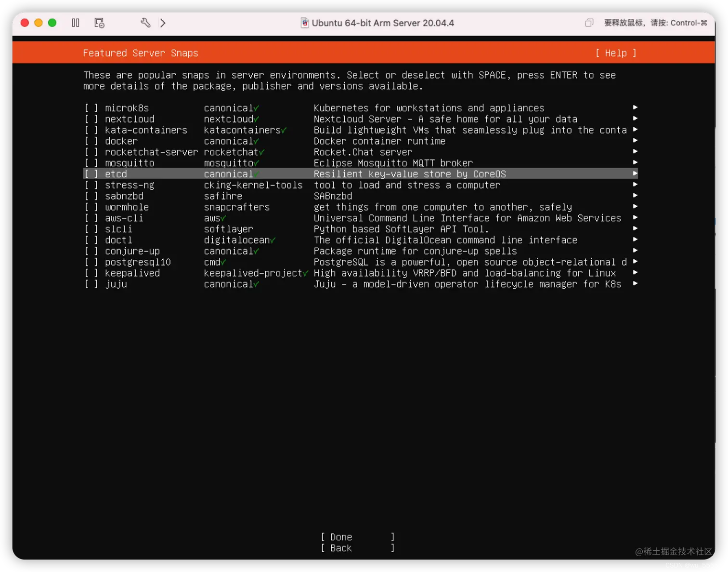Go to the previous screen with Back
This screenshot has height=572, width=728.
(358, 548)
